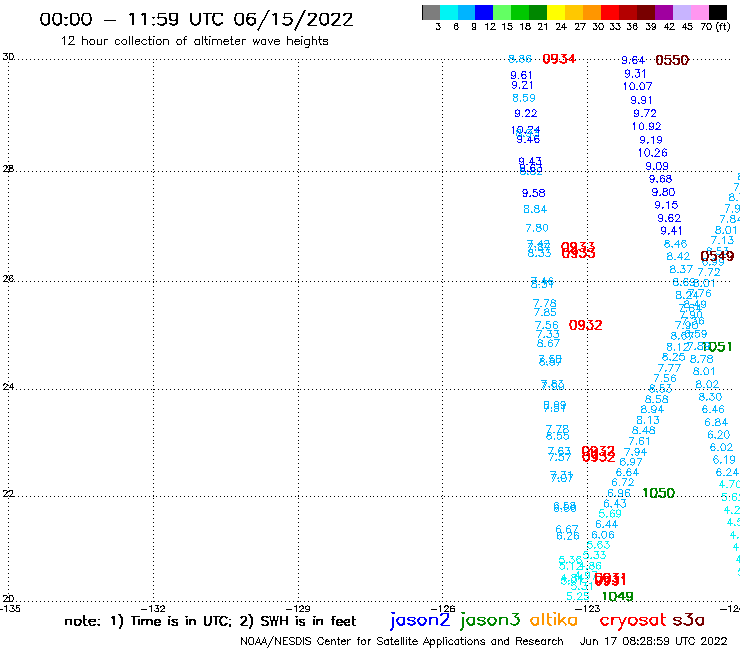Click the altika legend label
The height and width of the screenshot is (650, 740).
tap(554, 619)
